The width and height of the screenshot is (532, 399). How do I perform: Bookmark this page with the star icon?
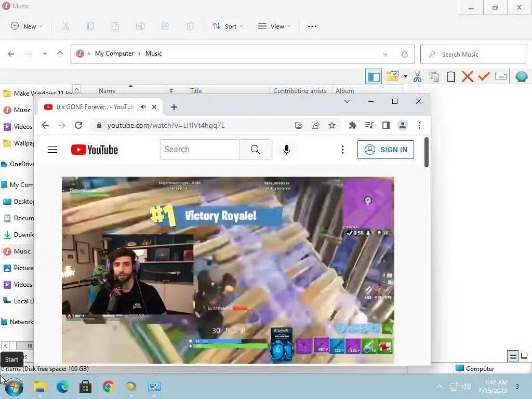click(332, 126)
